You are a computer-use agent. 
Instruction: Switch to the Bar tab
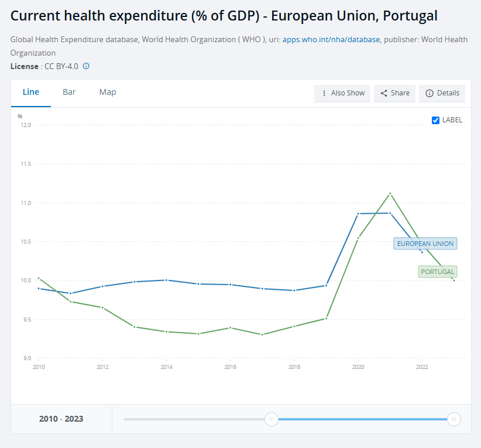tap(69, 92)
